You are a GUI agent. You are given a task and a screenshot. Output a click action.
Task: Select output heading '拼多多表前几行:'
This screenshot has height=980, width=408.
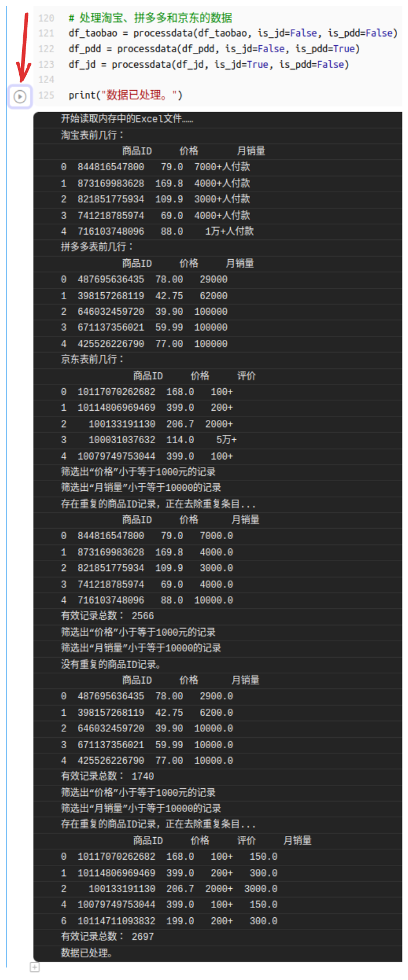click(98, 247)
